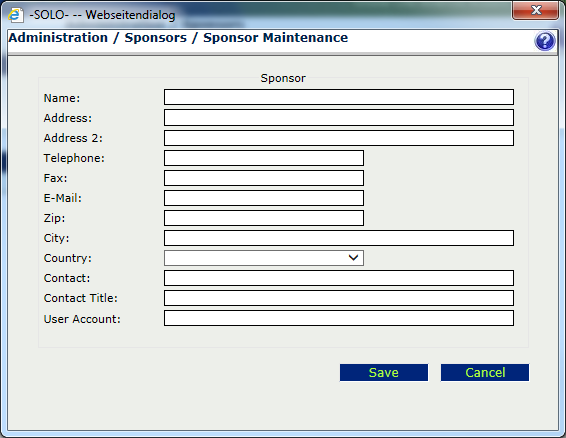Image resolution: width=566 pixels, height=438 pixels.
Task: Open the blue help question mark icon
Action: click(545, 41)
